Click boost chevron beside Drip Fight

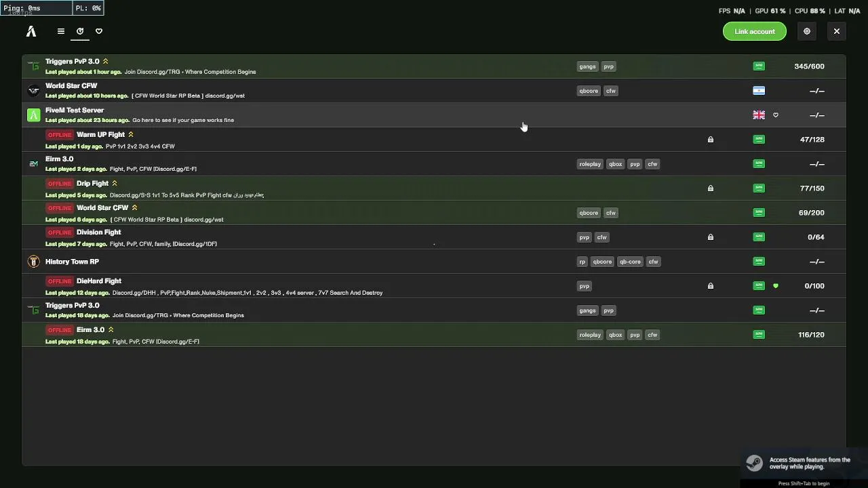[x=115, y=184]
